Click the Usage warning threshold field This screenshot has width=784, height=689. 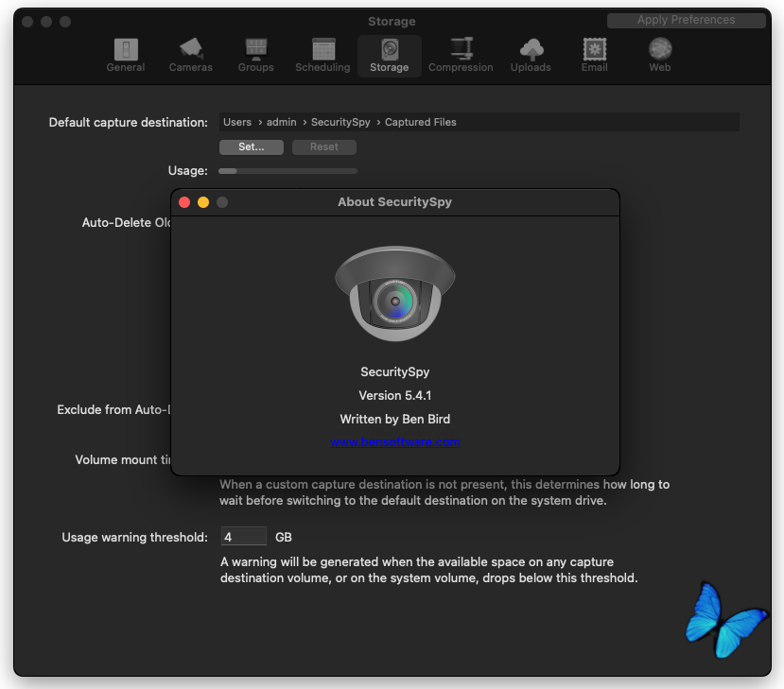coord(243,537)
